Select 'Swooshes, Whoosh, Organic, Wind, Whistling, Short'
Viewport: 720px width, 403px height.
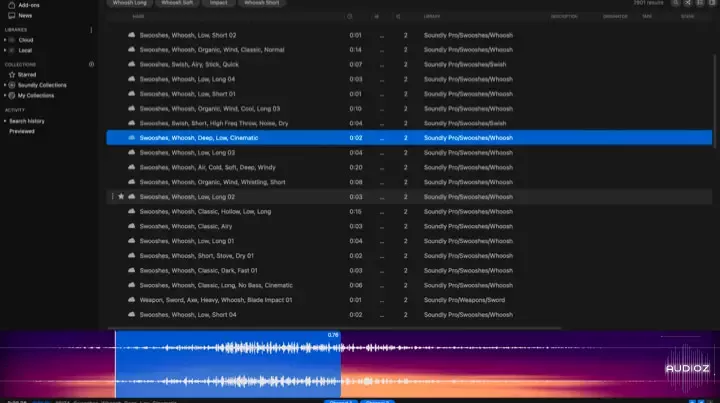409,182
